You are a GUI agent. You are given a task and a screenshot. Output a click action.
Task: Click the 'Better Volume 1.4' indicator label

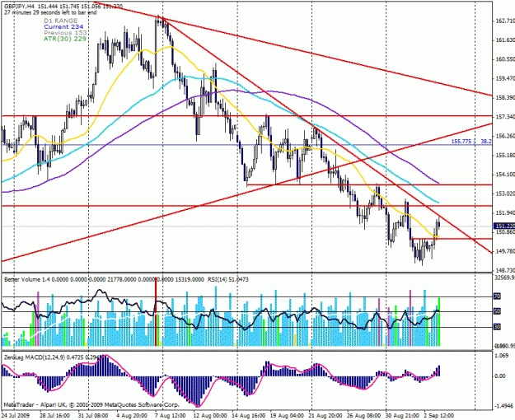pos(26,279)
